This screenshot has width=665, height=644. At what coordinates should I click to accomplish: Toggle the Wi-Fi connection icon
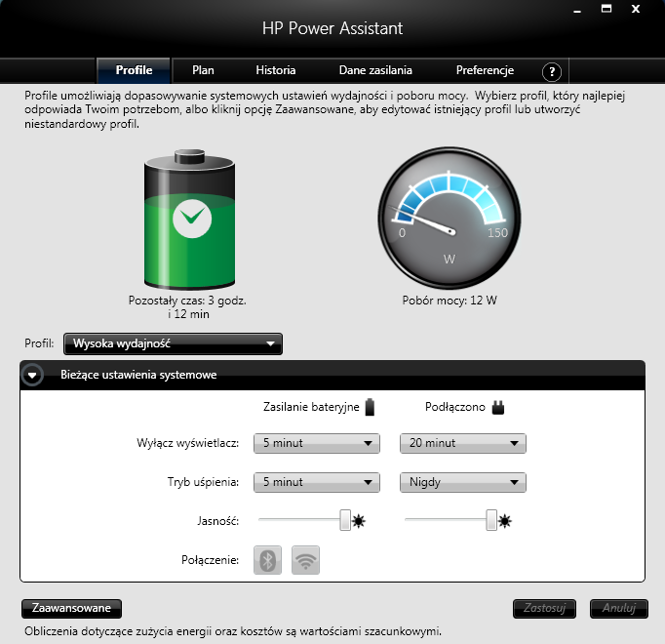click(306, 560)
